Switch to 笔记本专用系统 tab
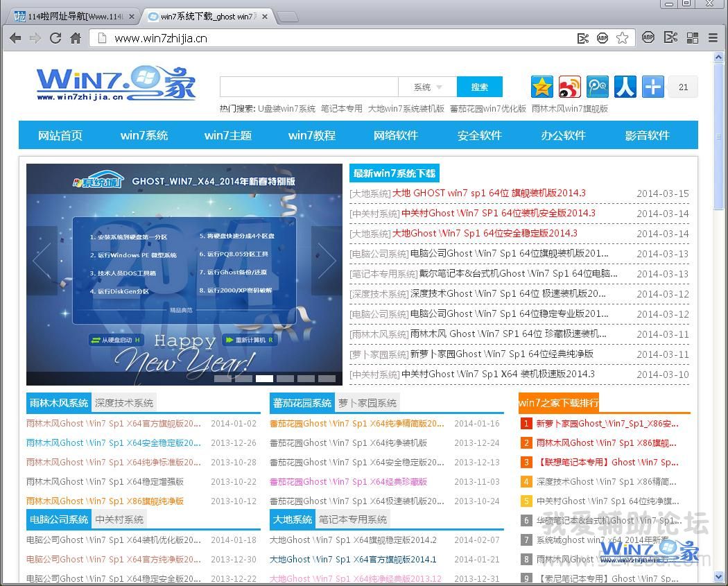728x586 pixels. pyautogui.click(x=353, y=519)
